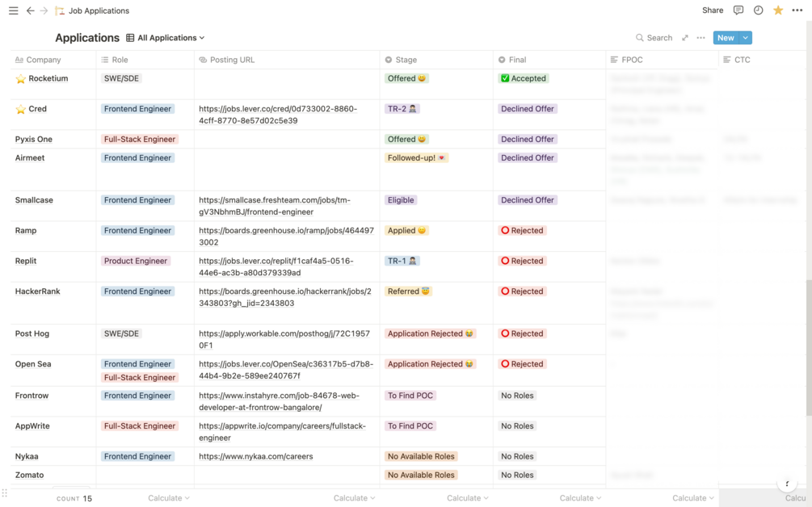Open Calculate under Final column

(580, 498)
